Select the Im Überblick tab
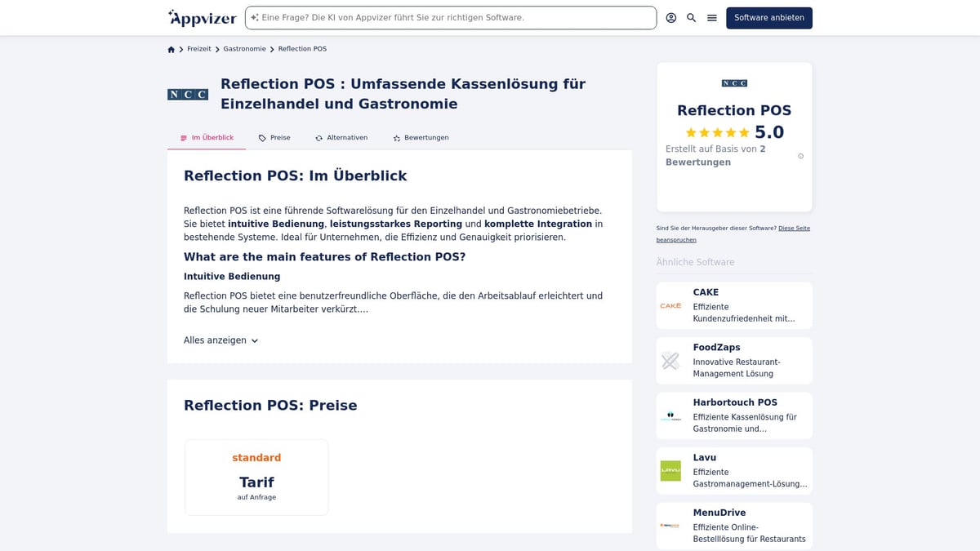The height and width of the screenshot is (551, 980). [207, 138]
